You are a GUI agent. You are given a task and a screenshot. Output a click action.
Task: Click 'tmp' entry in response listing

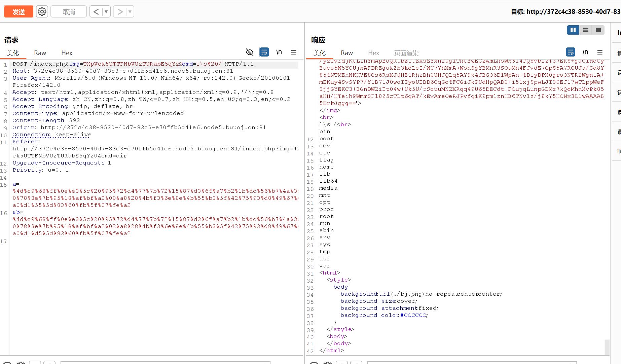[x=325, y=252]
